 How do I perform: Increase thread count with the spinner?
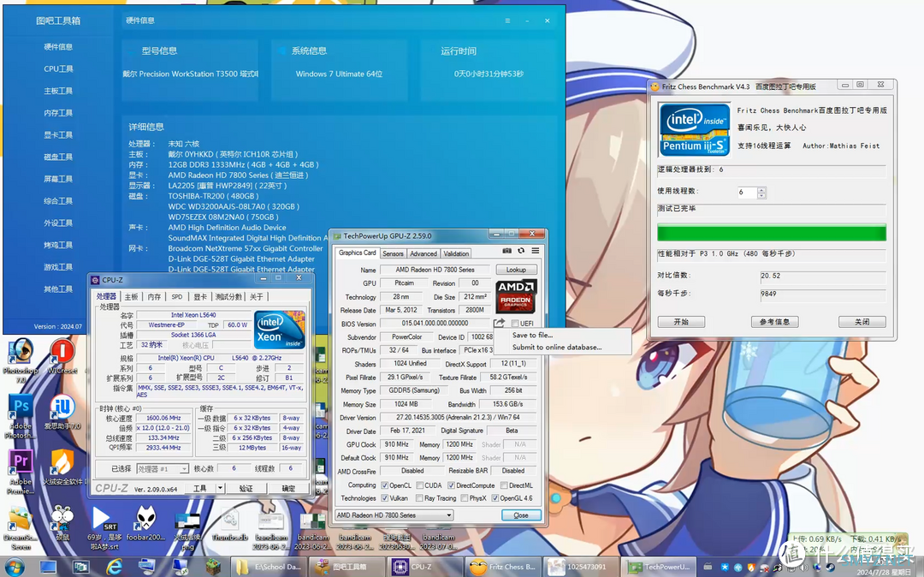pyautogui.click(x=761, y=189)
